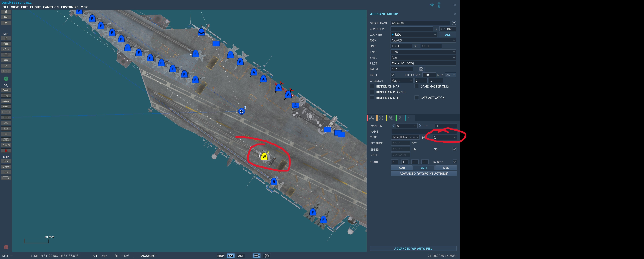Click the next waypoint arrow
The width and height of the screenshot is (644, 259).
420,126
